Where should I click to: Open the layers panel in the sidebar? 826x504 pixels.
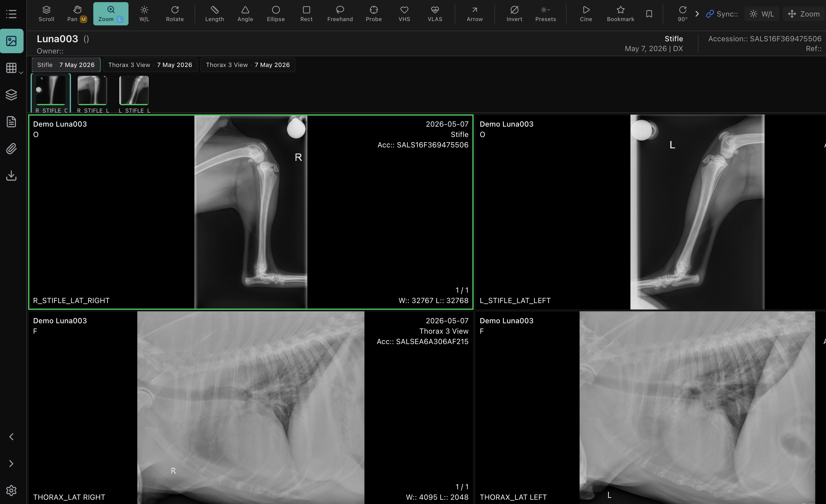[11, 95]
